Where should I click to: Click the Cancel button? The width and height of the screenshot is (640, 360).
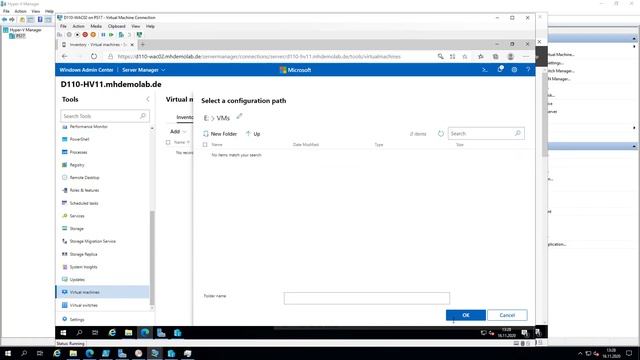[507, 315]
